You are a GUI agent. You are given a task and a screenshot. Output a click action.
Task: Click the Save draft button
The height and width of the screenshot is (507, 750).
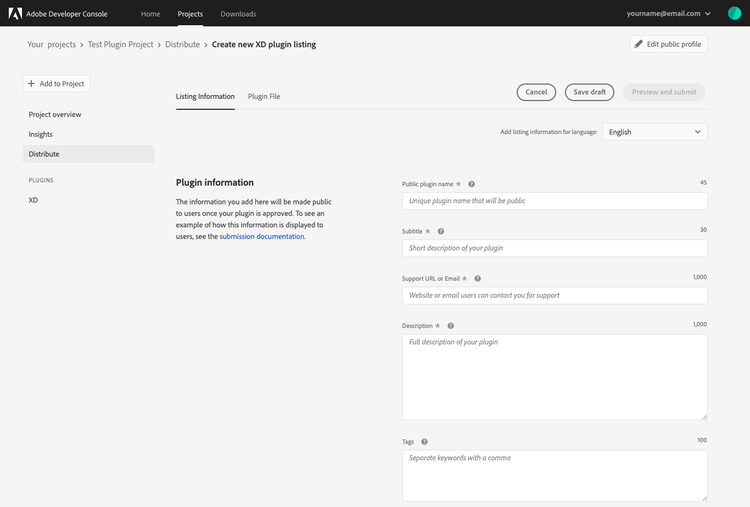pos(589,92)
